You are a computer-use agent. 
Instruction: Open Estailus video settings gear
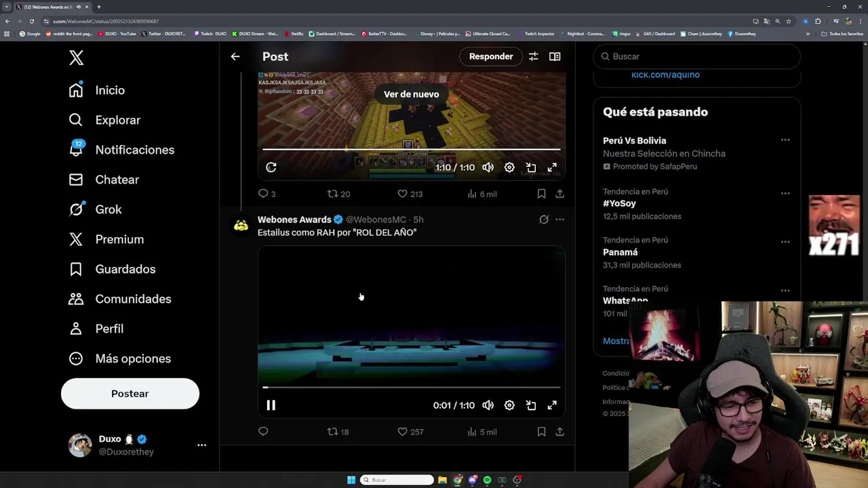tap(509, 405)
